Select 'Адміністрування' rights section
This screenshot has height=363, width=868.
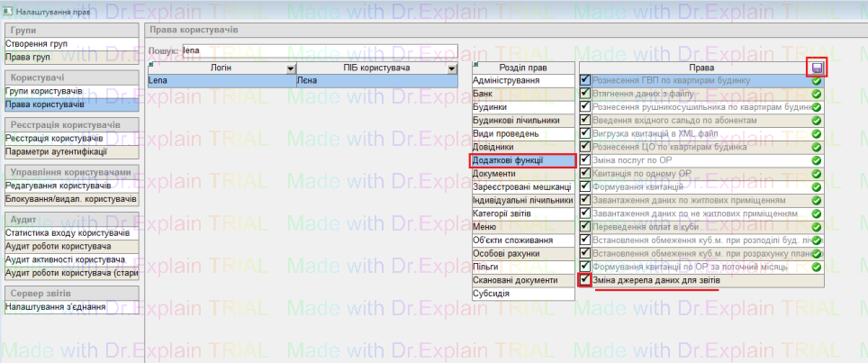(522, 80)
